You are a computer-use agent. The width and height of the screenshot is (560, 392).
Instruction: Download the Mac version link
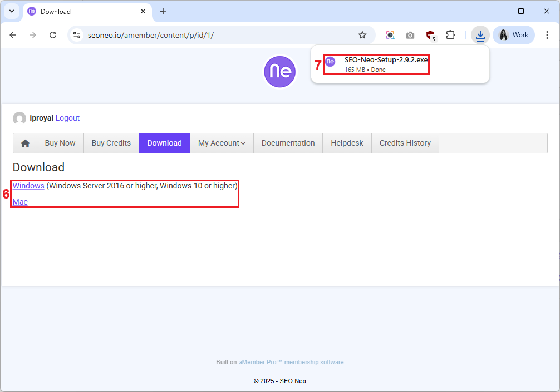point(20,202)
